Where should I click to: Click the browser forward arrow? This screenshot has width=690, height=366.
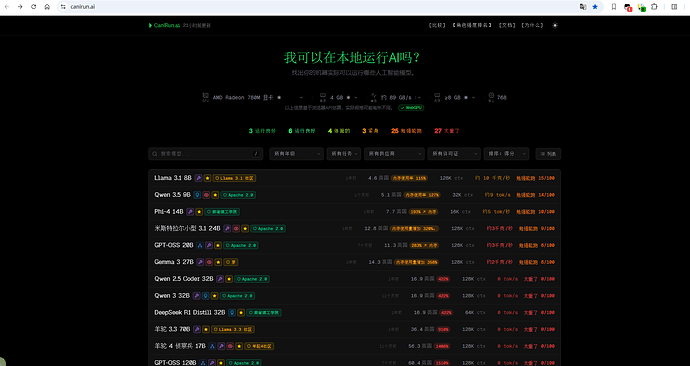pyautogui.click(x=20, y=7)
